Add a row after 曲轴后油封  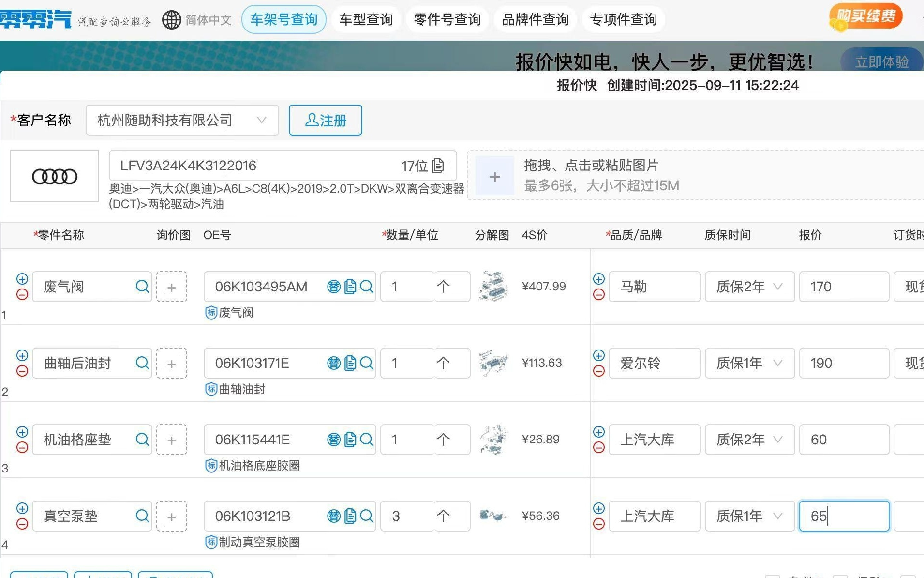(22, 355)
